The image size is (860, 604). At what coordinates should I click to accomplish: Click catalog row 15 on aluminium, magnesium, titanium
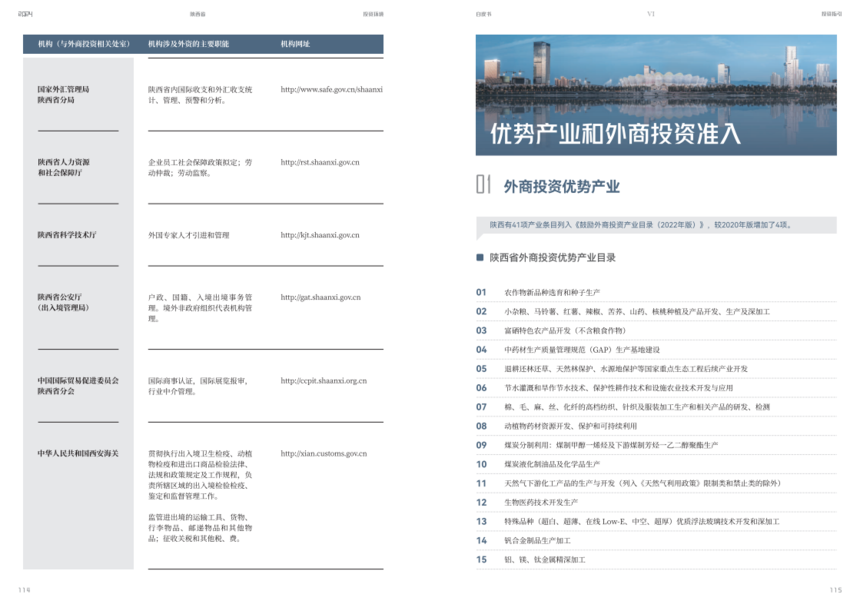click(656, 560)
